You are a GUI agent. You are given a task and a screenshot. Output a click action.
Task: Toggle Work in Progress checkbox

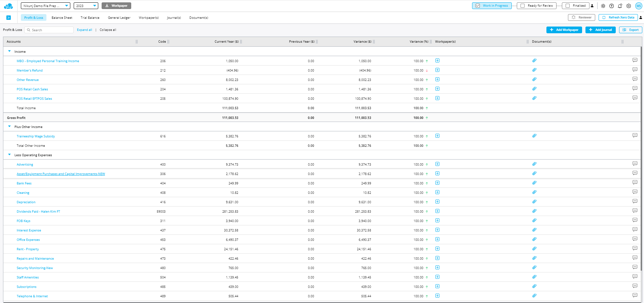pyautogui.click(x=478, y=6)
